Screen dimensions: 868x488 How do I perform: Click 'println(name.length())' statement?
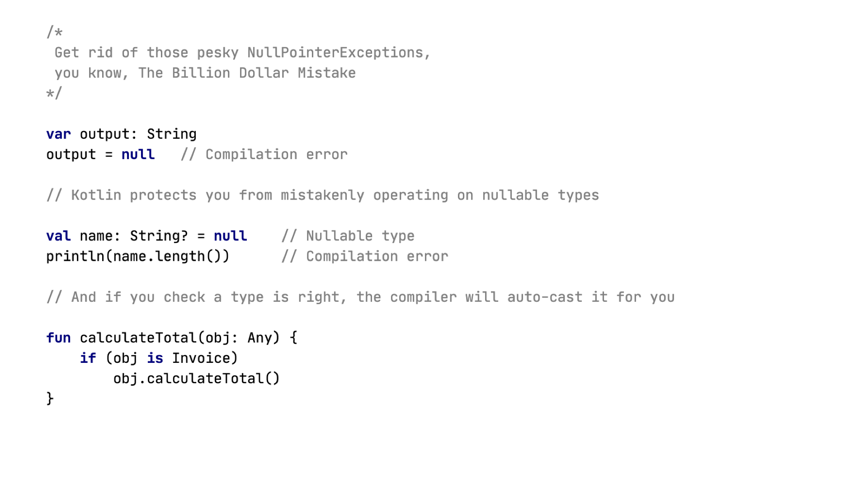[x=138, y=257]
